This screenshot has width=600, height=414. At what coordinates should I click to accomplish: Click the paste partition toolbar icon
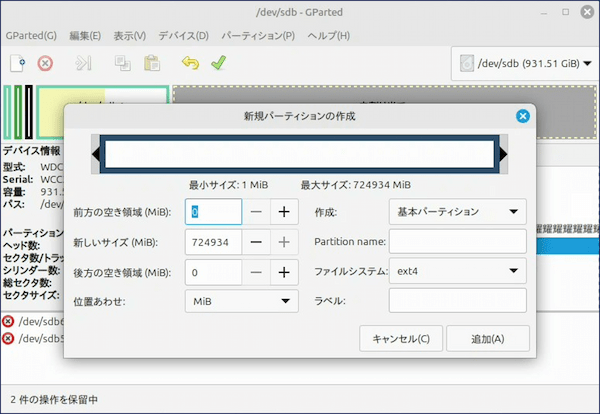pyautogui.click(x=152, y=63)
